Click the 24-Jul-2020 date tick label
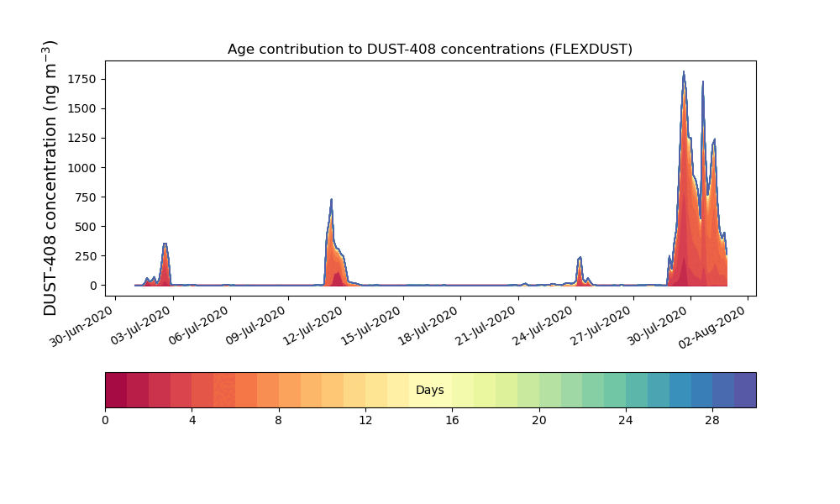The width and height of the screenshot is (840, 504). tap(543, 326)
